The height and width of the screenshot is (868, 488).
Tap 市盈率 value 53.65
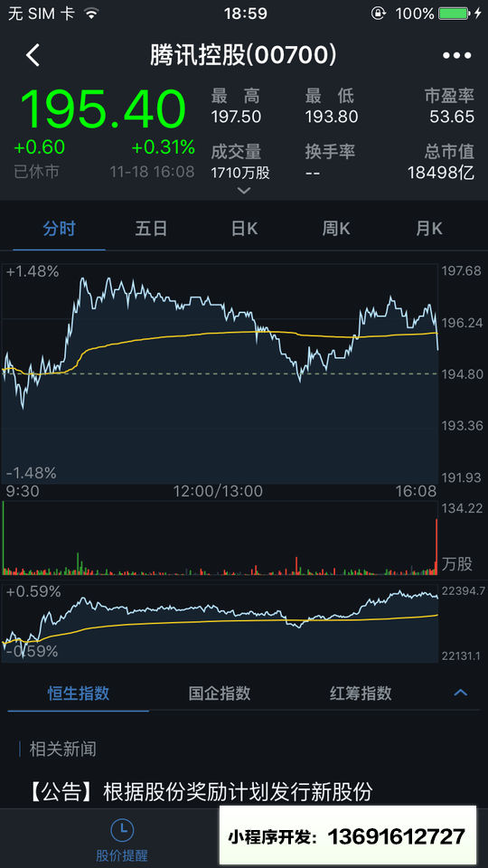coord(452,117)
